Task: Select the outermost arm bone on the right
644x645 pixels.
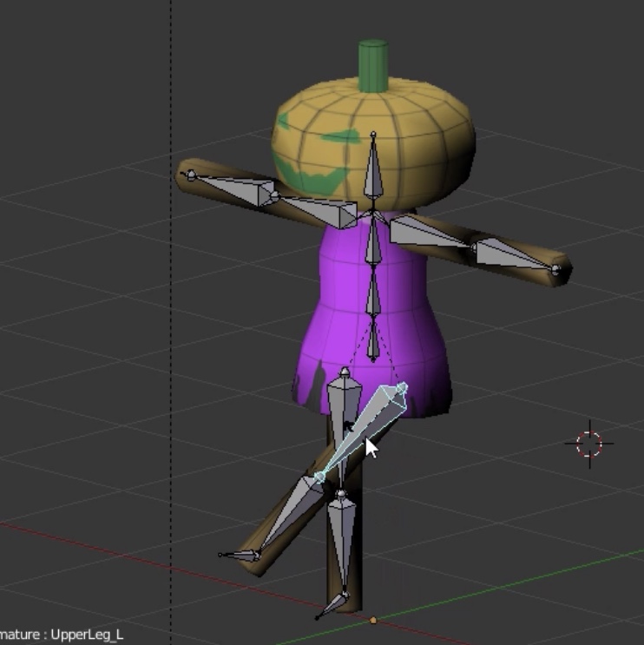Action: click(x=512, y=255)
